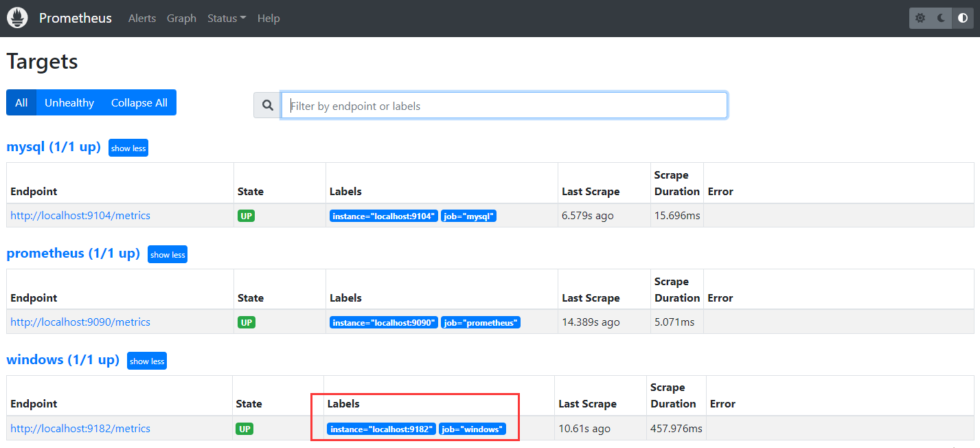Open the Alerts page
Viewport: 980px width, 448px height.
pyautogui.click(x=142, y=19)
